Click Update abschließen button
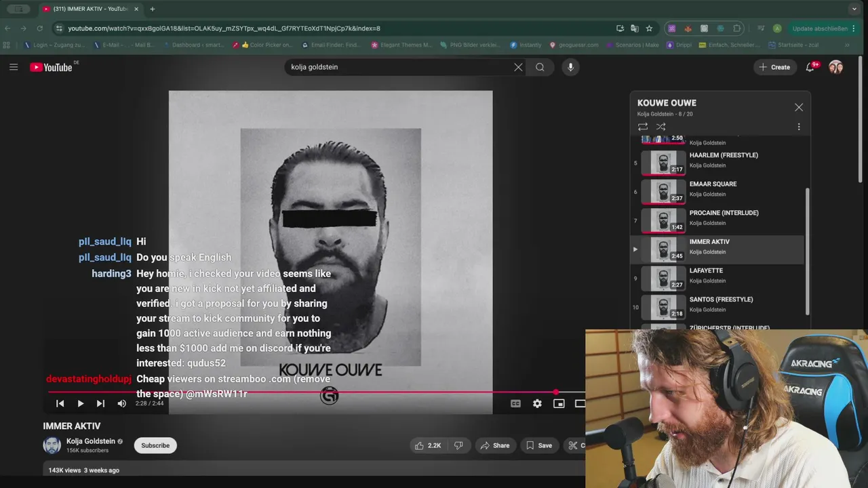 point(819,28)
